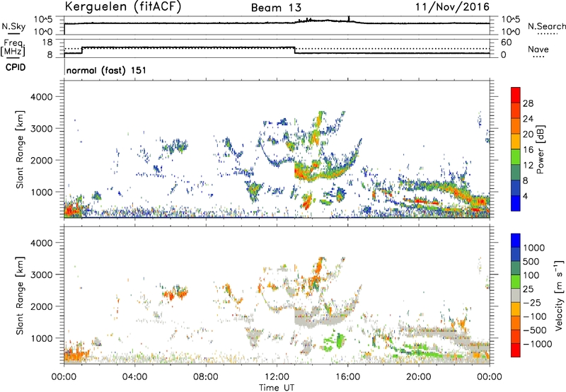The width and height of the screenshot is (566, 392).
Task: Click the 'N.Search' legend label
Action: coord(546,26)
